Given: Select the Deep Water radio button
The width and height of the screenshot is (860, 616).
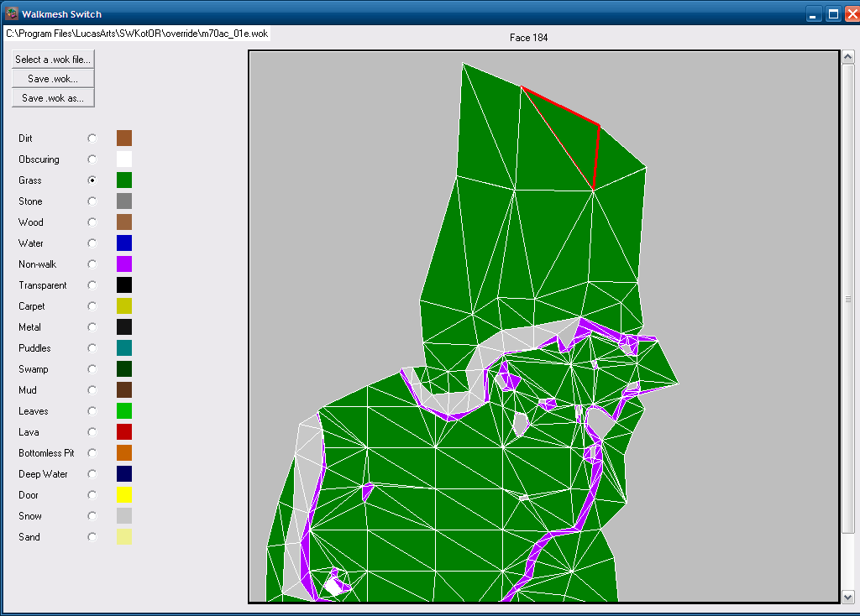Looking at the screenshot, I should click(x=92, y=474).
